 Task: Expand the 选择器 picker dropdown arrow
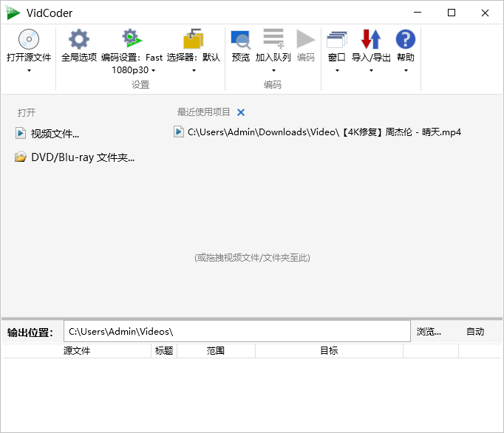click(x=194, y=70)
